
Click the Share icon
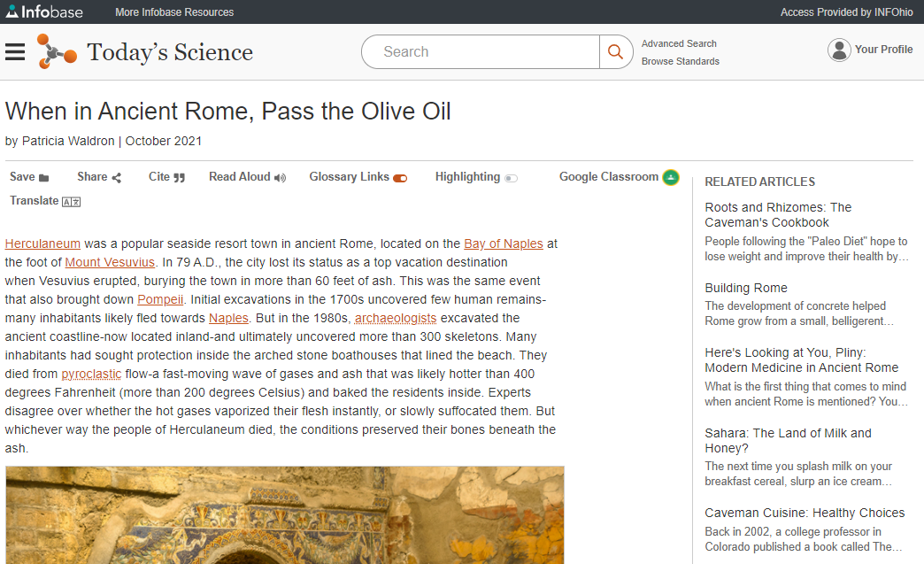pos(117,178)
